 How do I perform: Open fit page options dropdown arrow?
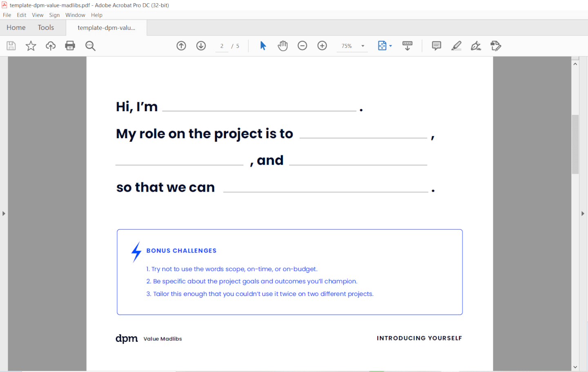click(391, 46)
